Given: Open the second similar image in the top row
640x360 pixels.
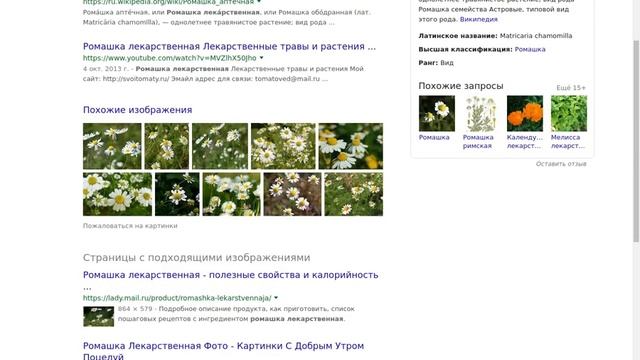Looking at the screenshot, I should click(x=167, y=146).
